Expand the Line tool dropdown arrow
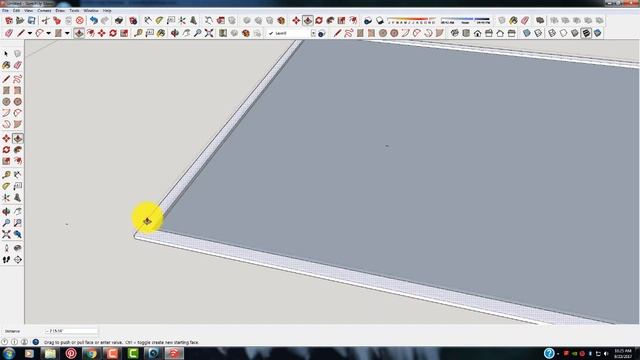The image size is (640, 360). [x=30, y=33]
